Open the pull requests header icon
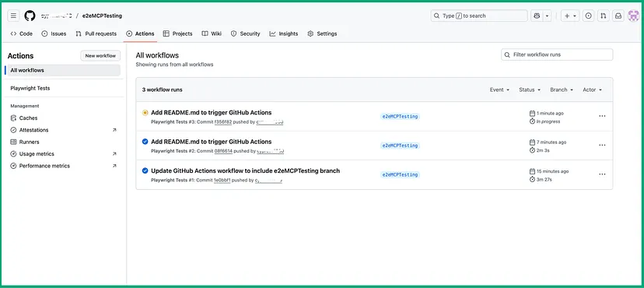 [x=603, y=16]
